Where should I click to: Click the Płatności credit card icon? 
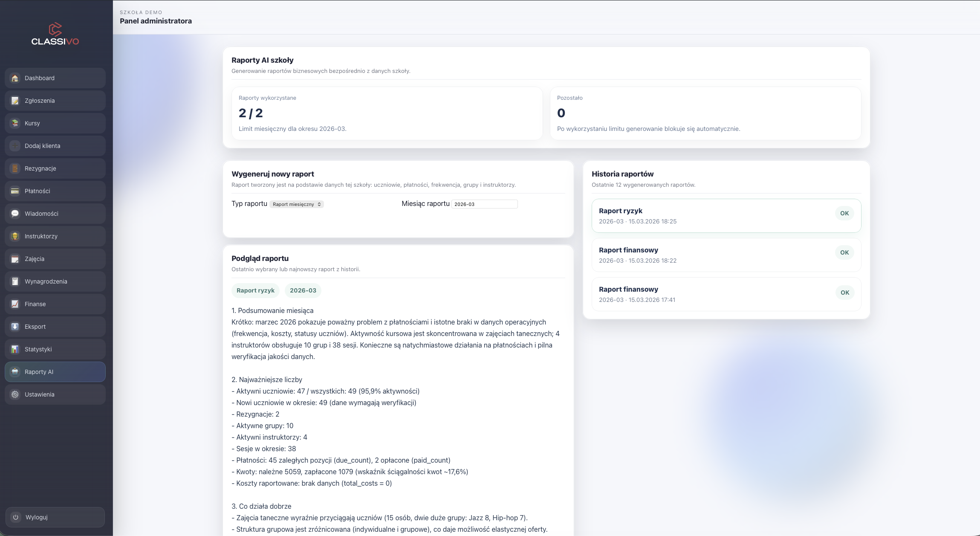(x=15, y=191)
